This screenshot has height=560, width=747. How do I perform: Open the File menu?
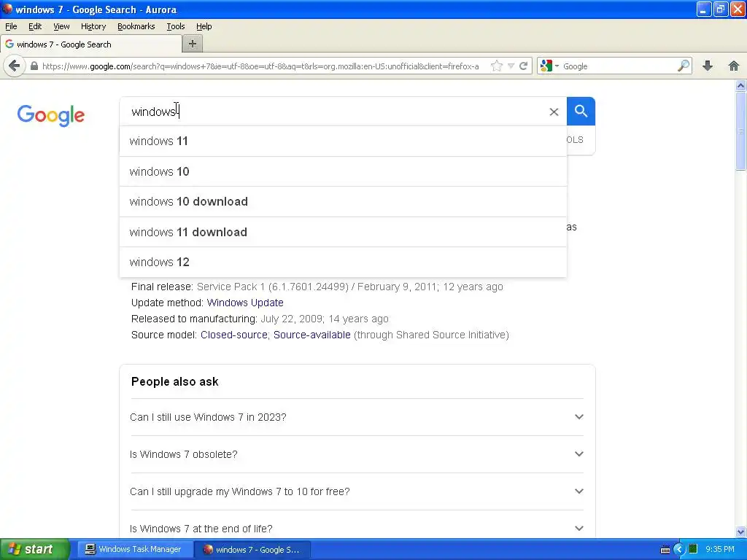(11, 26)
